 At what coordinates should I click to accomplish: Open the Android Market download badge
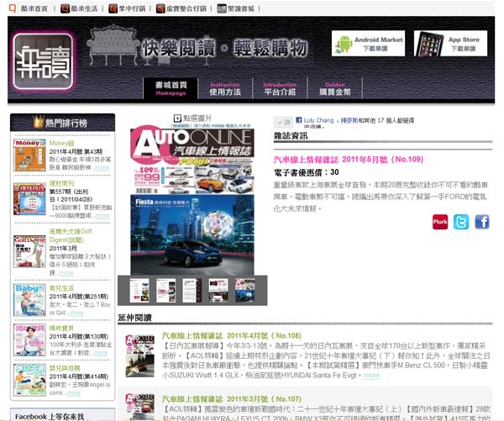click(x=368, y=44)
